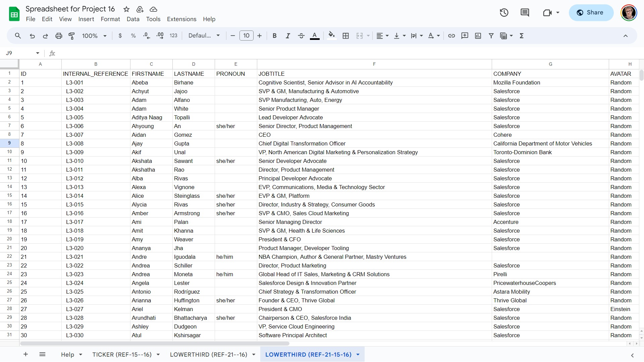644x362 pixels.
Task: Click the Share button
Action: (x=591, y=13)
